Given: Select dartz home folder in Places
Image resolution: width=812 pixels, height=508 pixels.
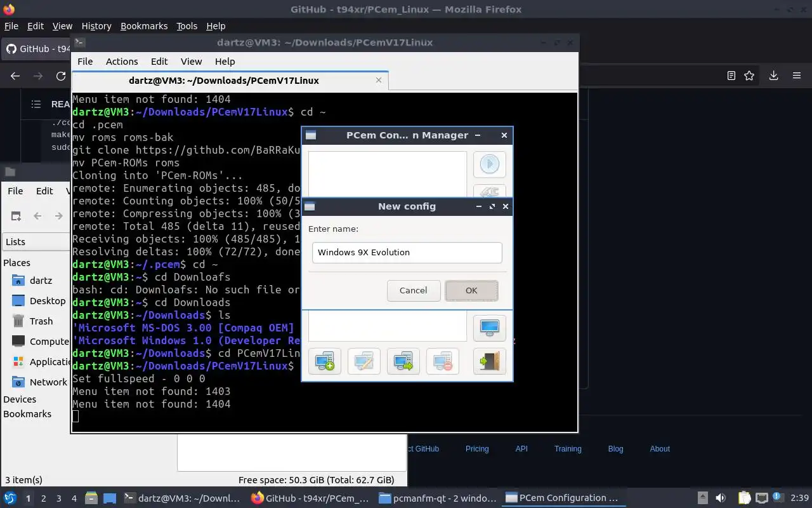Looking at the screenshot, I should point(40,280).
